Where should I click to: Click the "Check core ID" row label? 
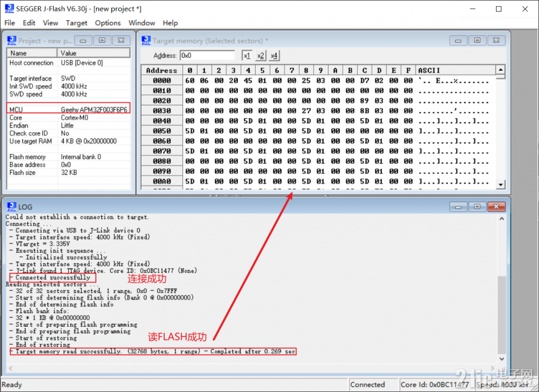(x=28, y=133)
